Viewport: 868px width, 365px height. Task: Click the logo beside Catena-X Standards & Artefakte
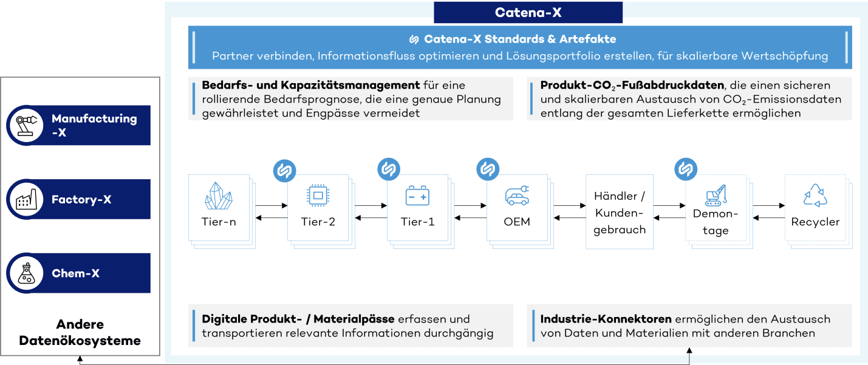pos(414,39)
